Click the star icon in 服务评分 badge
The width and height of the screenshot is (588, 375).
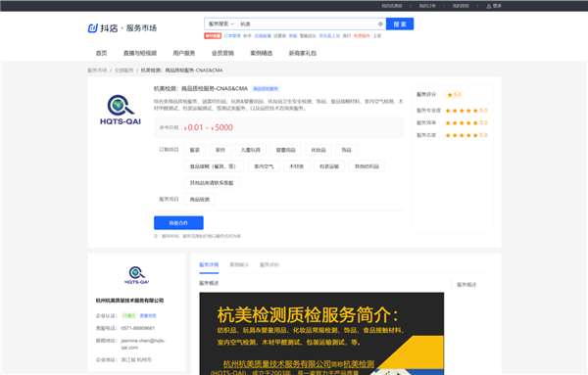(450, 95)
